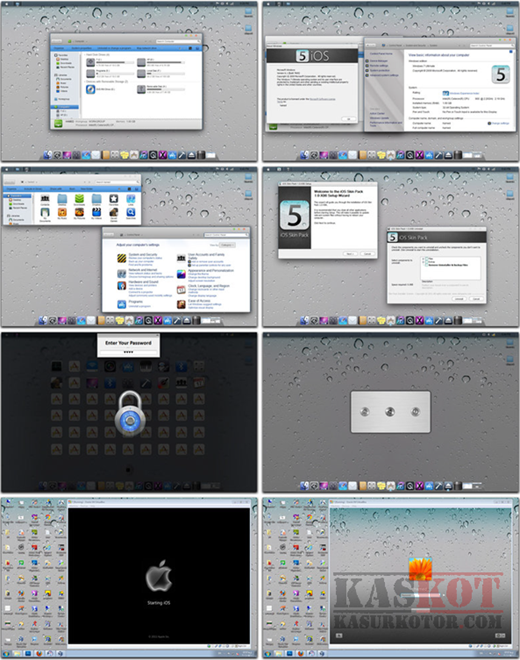Open the Organize menu in the Computer window
Image resolution: width=520 pixels, height=660 pixels.
pos(59,48)
